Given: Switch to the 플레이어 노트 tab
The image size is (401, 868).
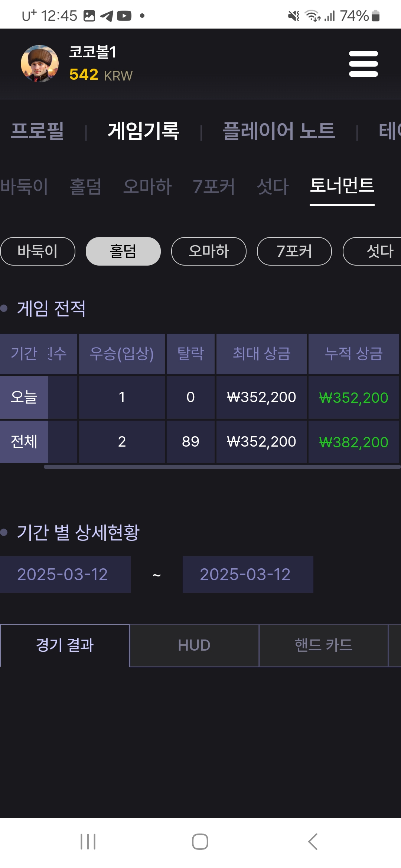Looking at the screenshot, I should point(279,131).
